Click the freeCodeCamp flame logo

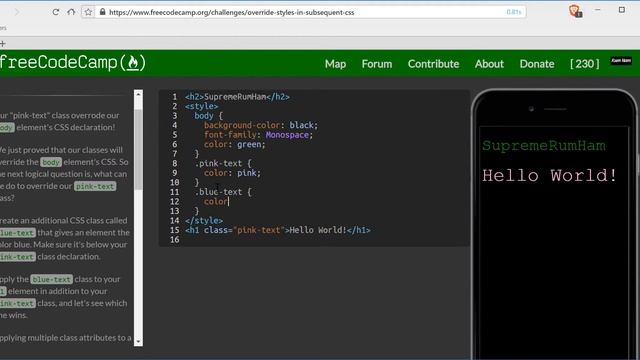point(133,63)
